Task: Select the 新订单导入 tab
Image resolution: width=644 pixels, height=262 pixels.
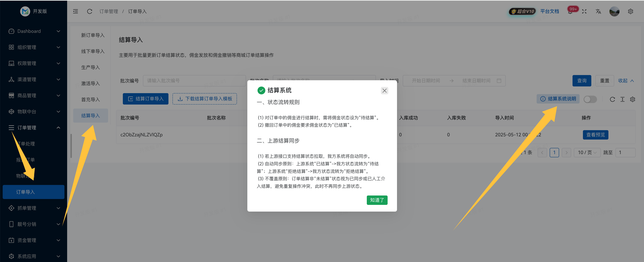Action: [93, 35]
